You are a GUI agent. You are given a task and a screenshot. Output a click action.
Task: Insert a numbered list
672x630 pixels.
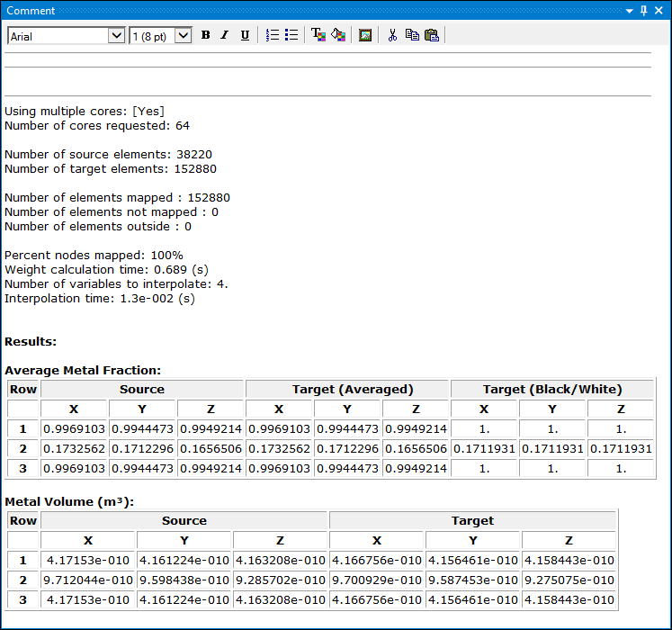273,35
